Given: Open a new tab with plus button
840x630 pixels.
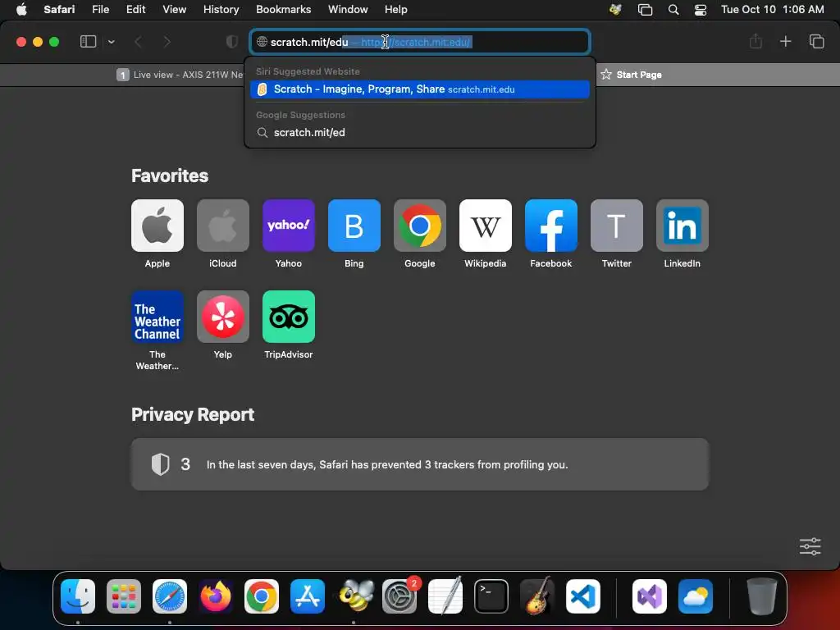Looking at the screenshot, I should click(785, 41).
